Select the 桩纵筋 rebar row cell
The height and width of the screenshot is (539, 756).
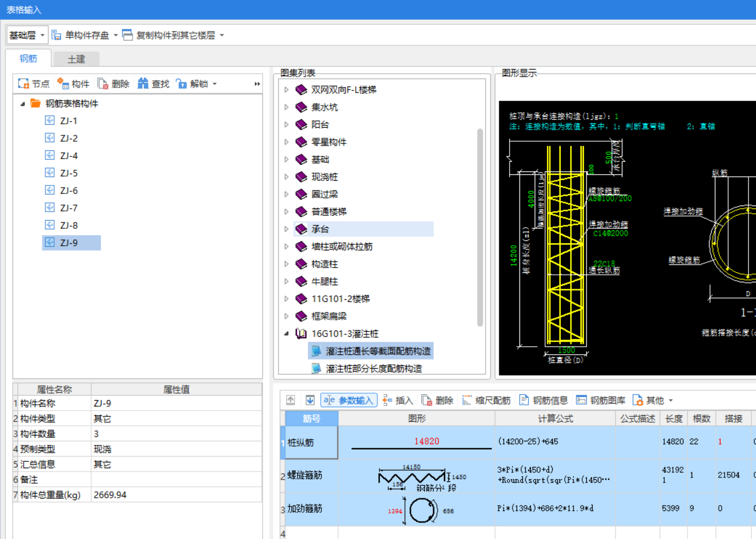coord(311,443)
